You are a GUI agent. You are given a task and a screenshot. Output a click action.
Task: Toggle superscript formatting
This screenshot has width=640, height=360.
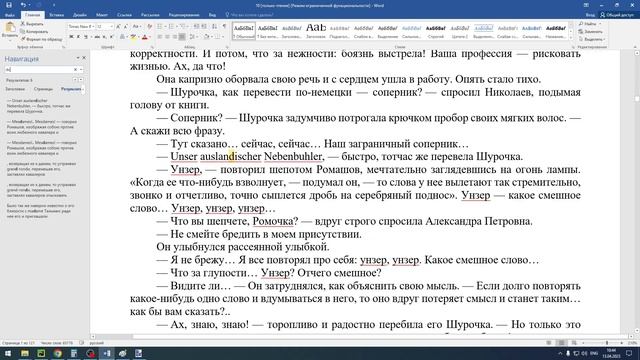click(x=111, y=37)
